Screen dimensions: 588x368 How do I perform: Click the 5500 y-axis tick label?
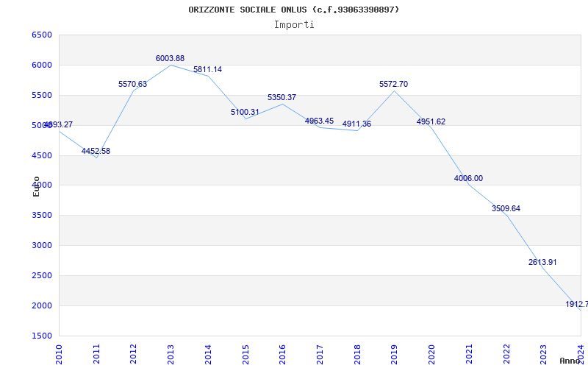[x=42, y=96]
